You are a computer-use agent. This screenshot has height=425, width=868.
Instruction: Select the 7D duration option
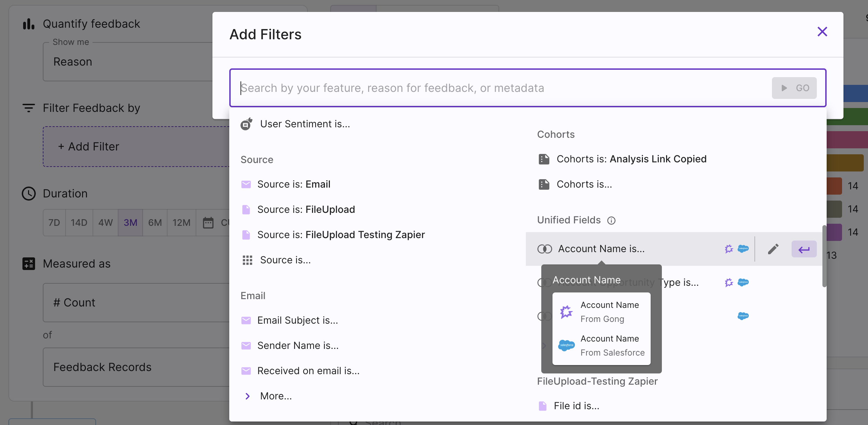point(54,223)
